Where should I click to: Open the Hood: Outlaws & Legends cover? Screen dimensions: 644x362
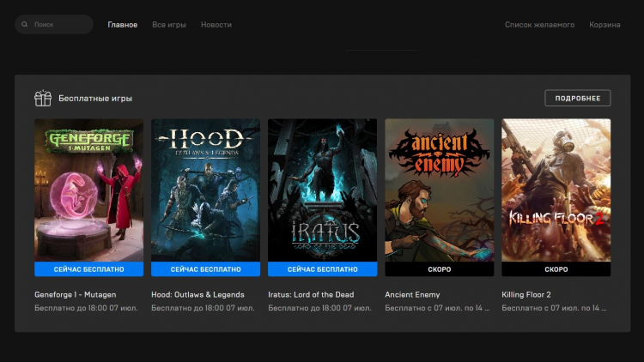[x=205, y=190]
